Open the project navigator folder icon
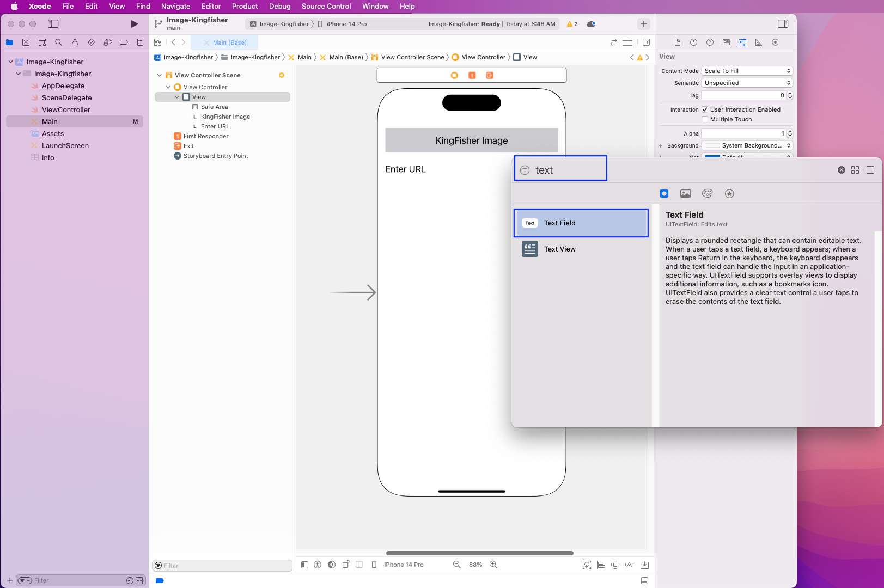Viewport: 884px width, 588px height. (10, 42)
